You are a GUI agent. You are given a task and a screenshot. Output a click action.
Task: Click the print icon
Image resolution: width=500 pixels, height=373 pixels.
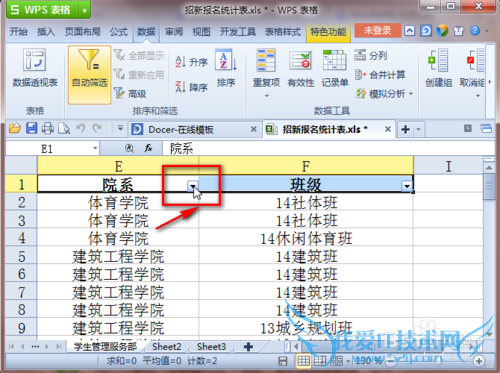(x=48, y=128)
